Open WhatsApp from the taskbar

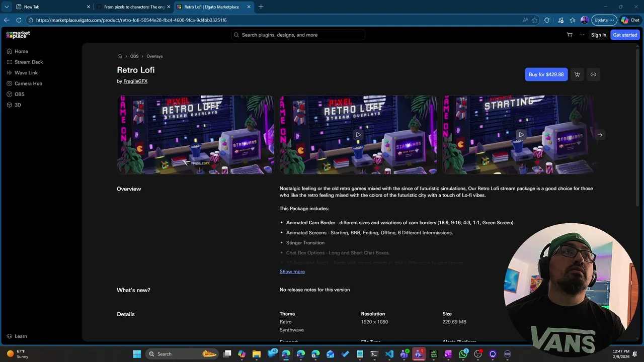(463, 354)
